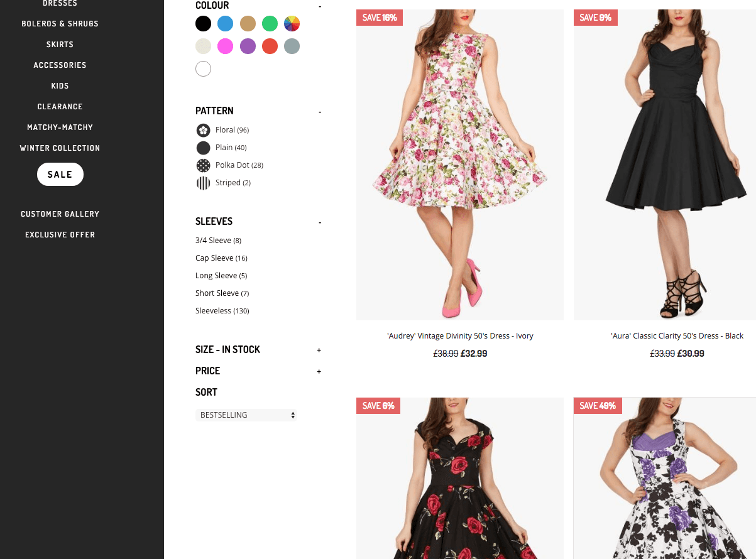756x559 pixels.
Task: Select the Plain pattern icon
Action: [x=203, y=148]
